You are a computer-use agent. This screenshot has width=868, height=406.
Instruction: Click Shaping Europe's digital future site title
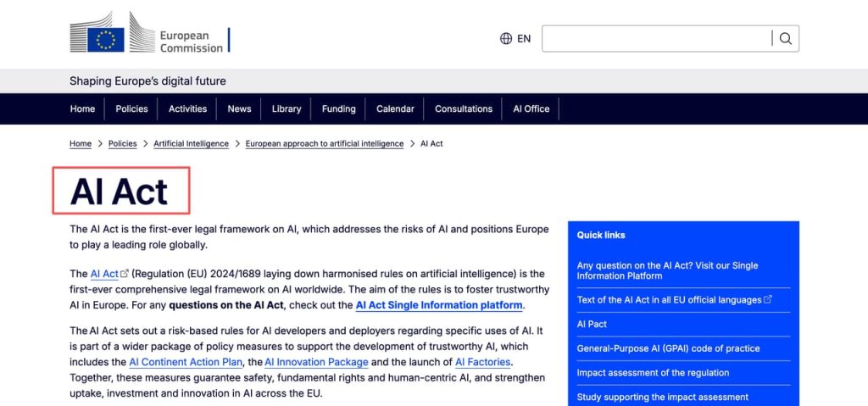(147, 81)
